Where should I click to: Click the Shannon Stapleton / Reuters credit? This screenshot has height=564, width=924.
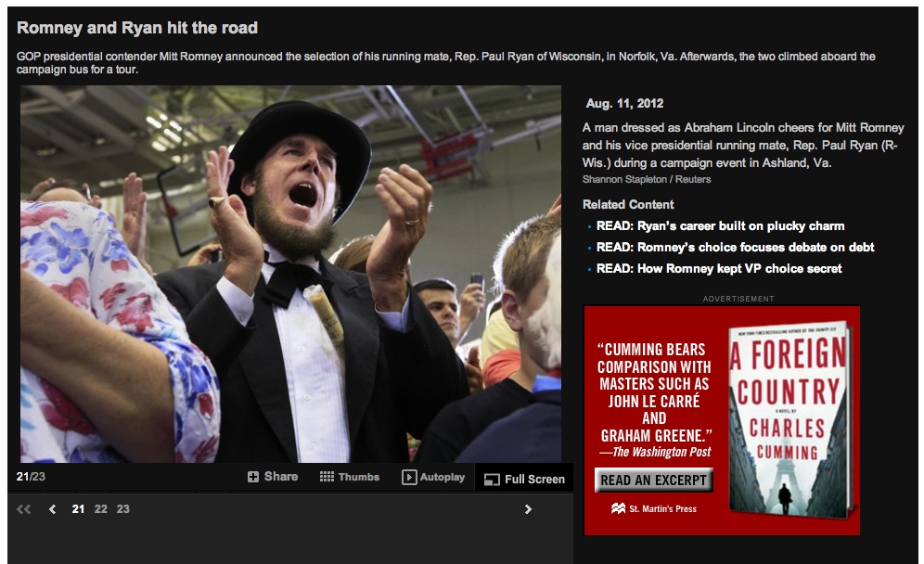(647, 179)
